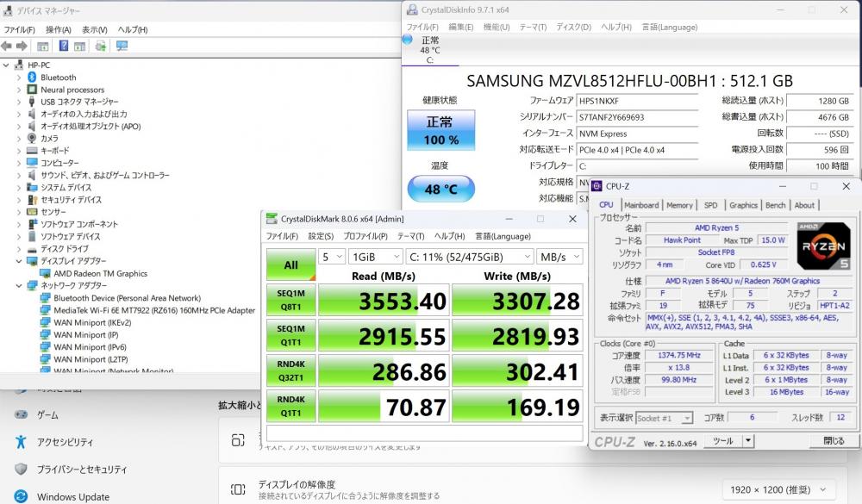Expand the Neural processors node
The width and height of the screenshot is (862, 504).
(19, 90)
